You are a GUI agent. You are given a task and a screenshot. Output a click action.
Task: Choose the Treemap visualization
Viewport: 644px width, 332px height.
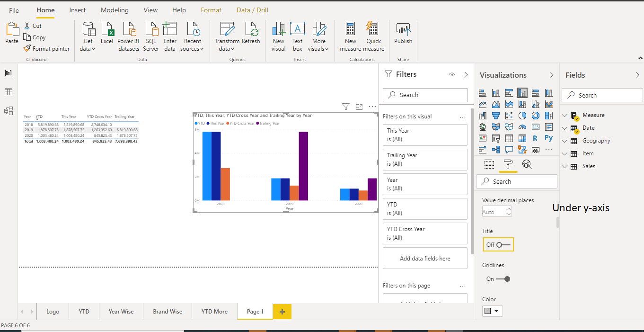pos(549,116)
